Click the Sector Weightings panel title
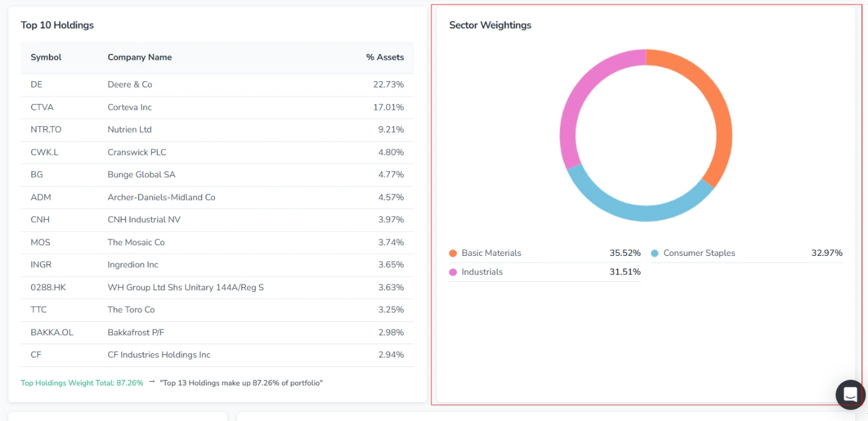Viewport: 868px width, 421px height. pyautogui.click(x=490, y=25)
